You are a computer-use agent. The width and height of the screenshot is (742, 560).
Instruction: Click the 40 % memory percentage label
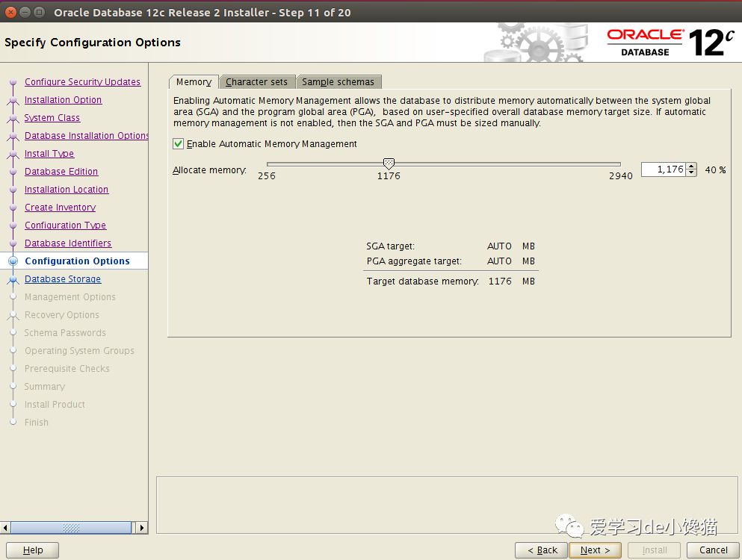click(x=715, y=169)
